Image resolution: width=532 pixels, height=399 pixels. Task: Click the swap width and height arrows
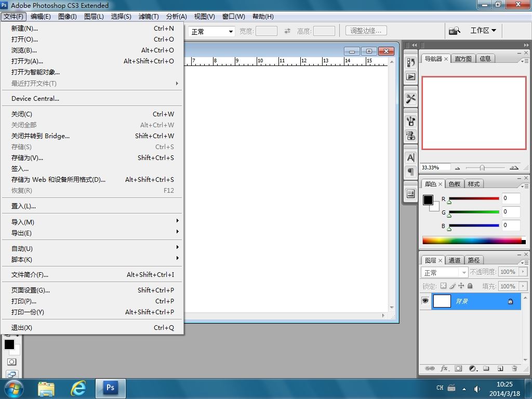(287, 31)
